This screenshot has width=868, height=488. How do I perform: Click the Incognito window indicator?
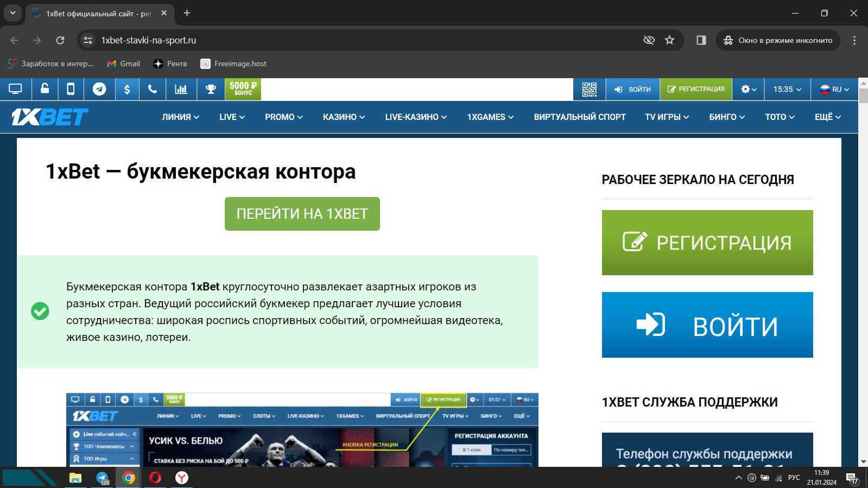(x=778, y=40)
